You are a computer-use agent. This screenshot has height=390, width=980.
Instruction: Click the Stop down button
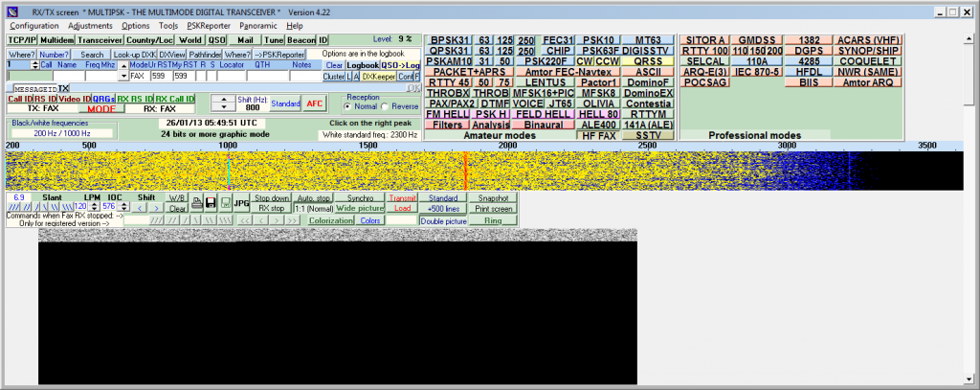coord(271,197)
